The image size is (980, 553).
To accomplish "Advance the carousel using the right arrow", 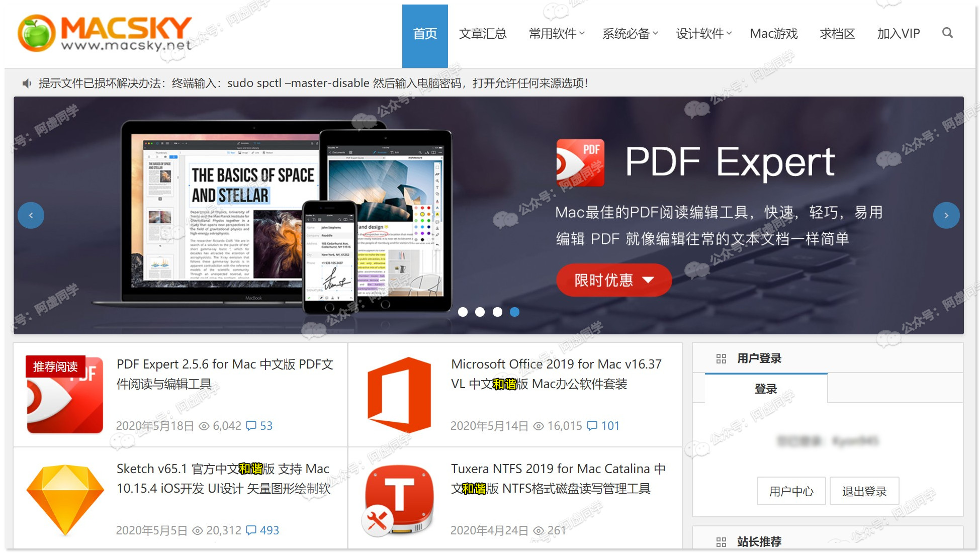I will coord(946,215).
